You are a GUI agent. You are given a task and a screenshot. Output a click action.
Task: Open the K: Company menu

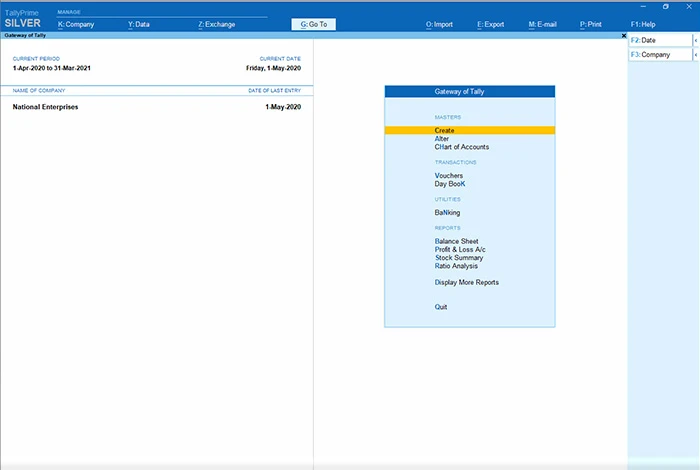coord(76,25)
